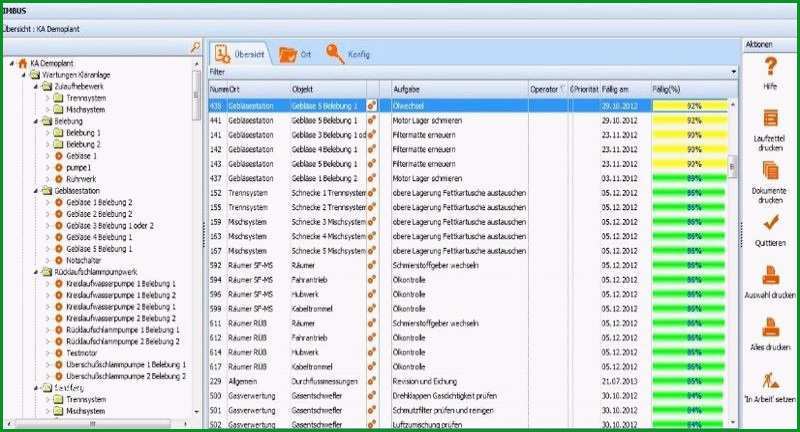Click the gear icon of Notschalter
Image resolution: width=800 pixels, height=432 pixels.
point(59,260)
